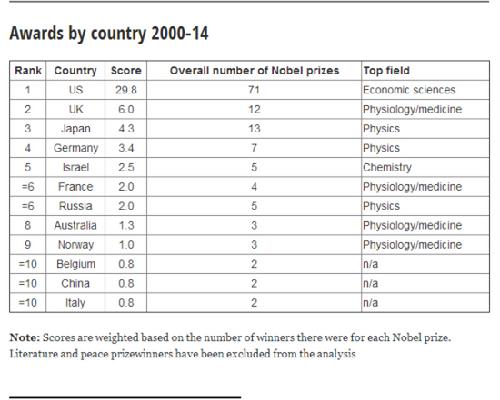Screen dimensions: 500x400
Task: Select Italy in the last row
Action: (x=75, y=303)
